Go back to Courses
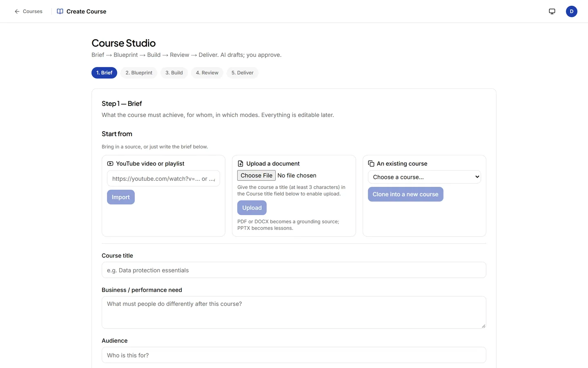 (x=29, y=11)
